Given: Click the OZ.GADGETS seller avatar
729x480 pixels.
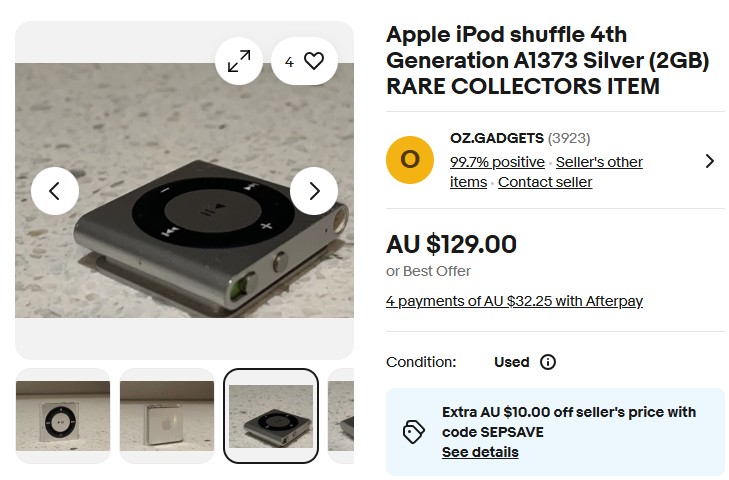Looking at the screenshot, I should [410, 160].
